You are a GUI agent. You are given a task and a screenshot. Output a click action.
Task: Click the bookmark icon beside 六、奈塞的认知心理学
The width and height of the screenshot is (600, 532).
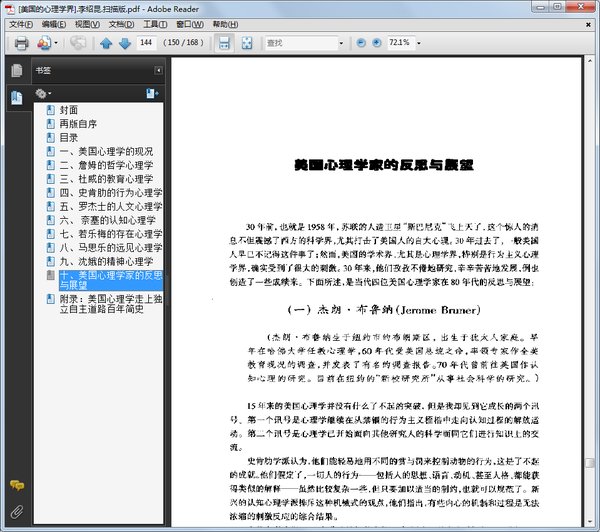[x=51, y=220]
